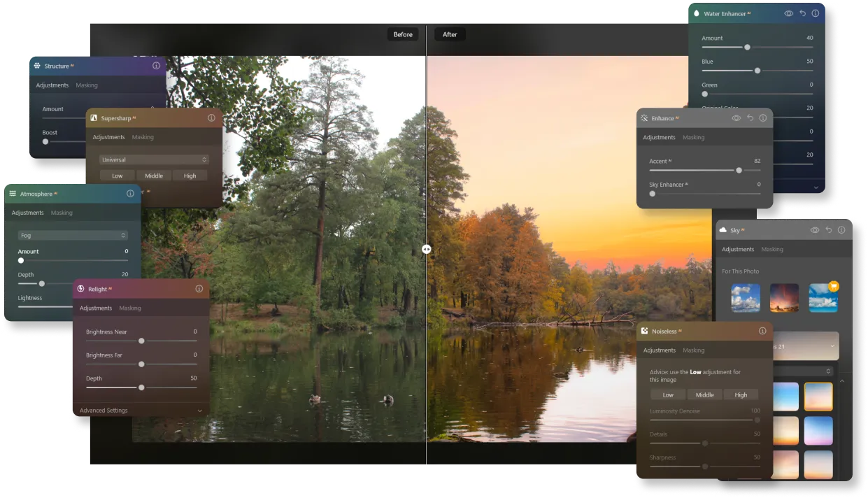Click the Accent slider in Enhance

(705, 170)
